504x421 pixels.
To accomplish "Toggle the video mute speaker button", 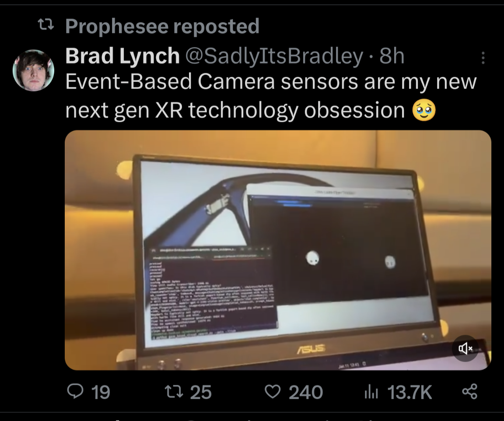I will (x=465, y=348).
